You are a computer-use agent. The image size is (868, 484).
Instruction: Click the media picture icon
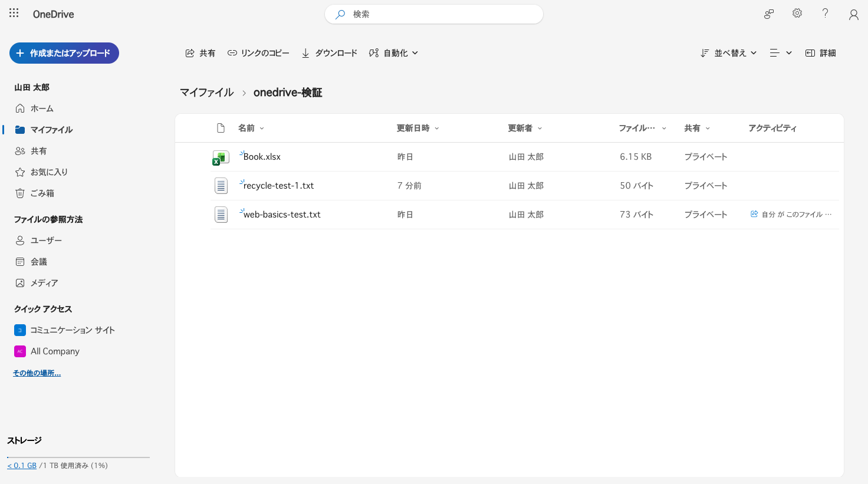coord(20,283)
